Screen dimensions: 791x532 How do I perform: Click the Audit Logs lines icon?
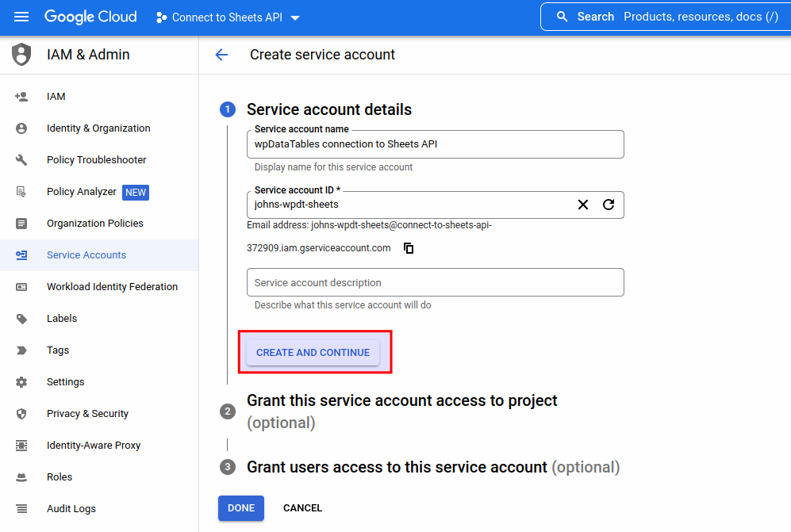click(21, 509)
